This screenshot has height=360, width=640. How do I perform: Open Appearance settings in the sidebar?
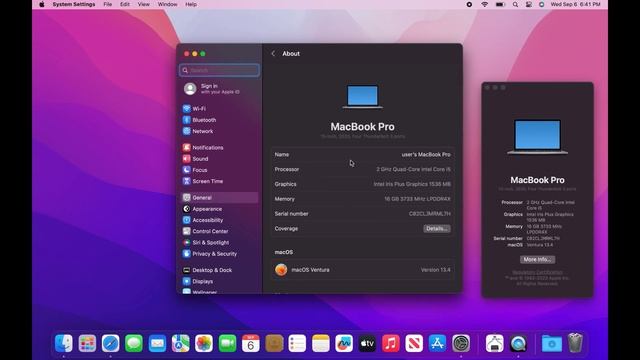(202, 209)
